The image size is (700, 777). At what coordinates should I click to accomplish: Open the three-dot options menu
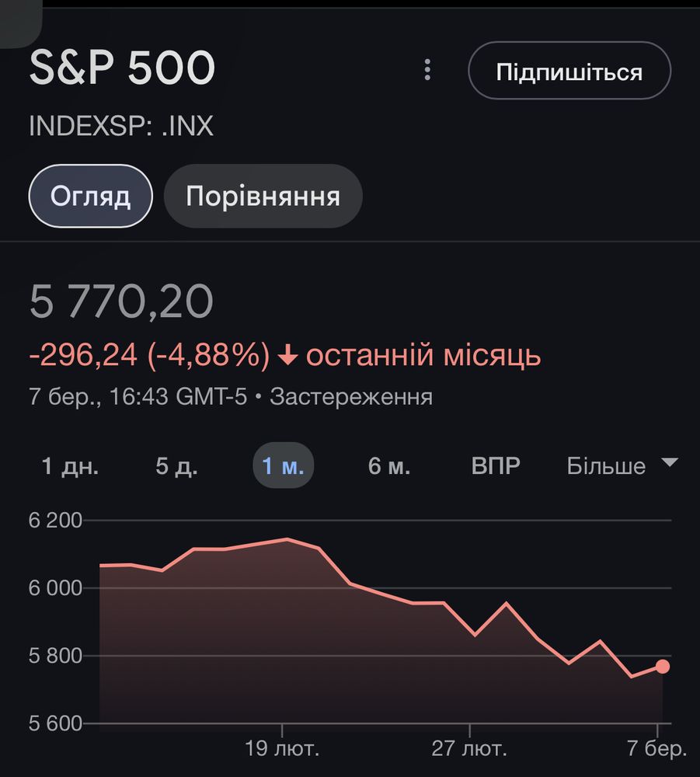[427, 70]
